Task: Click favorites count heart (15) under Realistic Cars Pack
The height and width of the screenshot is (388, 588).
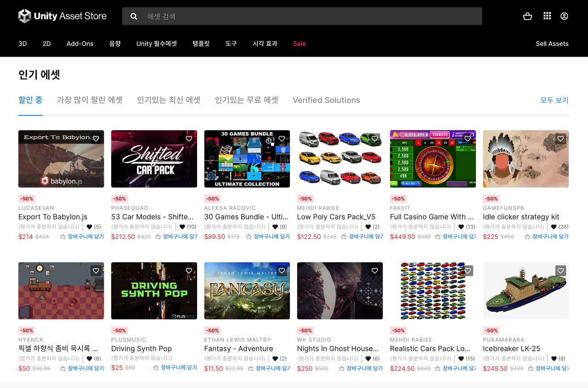Action: 461,359
